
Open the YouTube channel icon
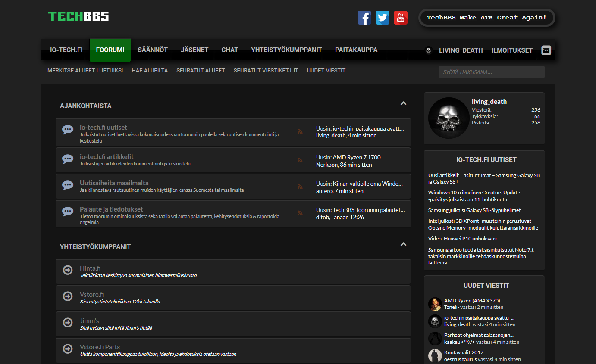coord(401,18)
